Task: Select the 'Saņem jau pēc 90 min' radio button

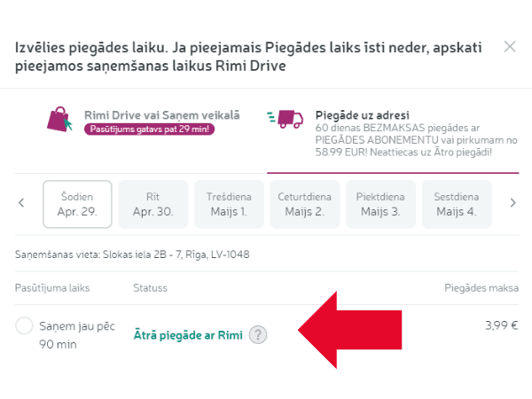Action: pyautogui.click(x=24, y=325)
